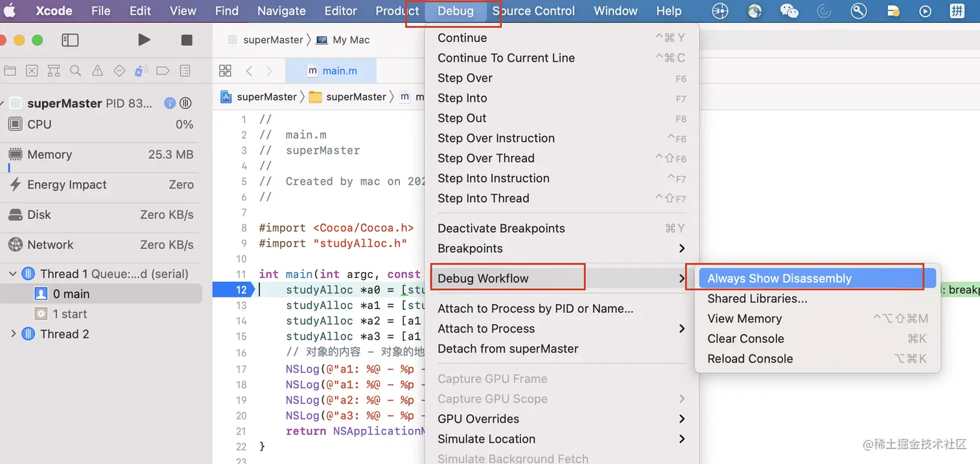Open the Editor menu
This screenshot has height=464, width=980.
tap(341, 11)
